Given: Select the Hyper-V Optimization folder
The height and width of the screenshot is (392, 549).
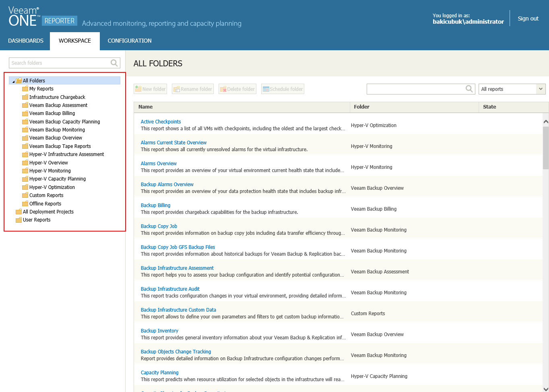Looking at the screenshot, I should pos(52,187).
